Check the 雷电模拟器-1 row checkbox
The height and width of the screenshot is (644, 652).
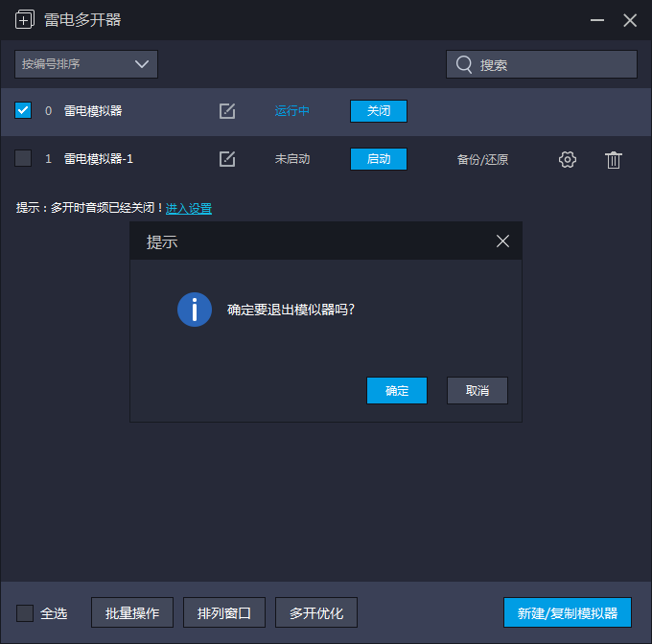click(x=23, y=158)
